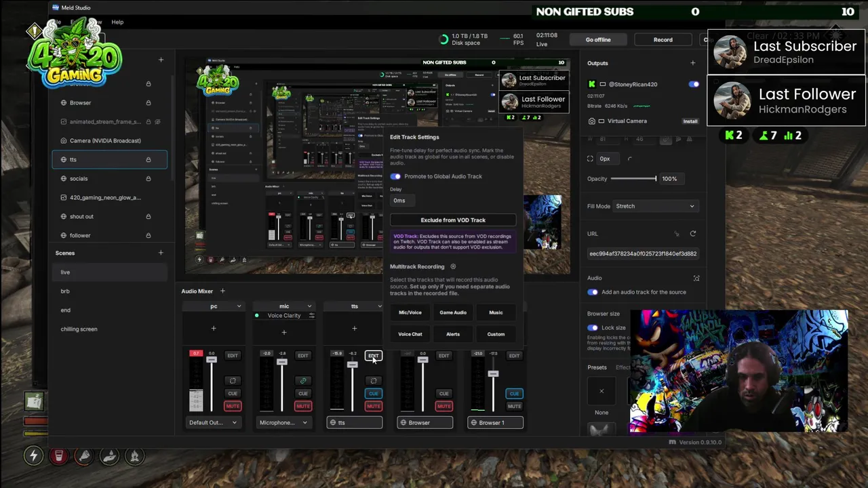
Task: Click the Opacity slider
Action: pyautogui.click(x=633, y=179)
